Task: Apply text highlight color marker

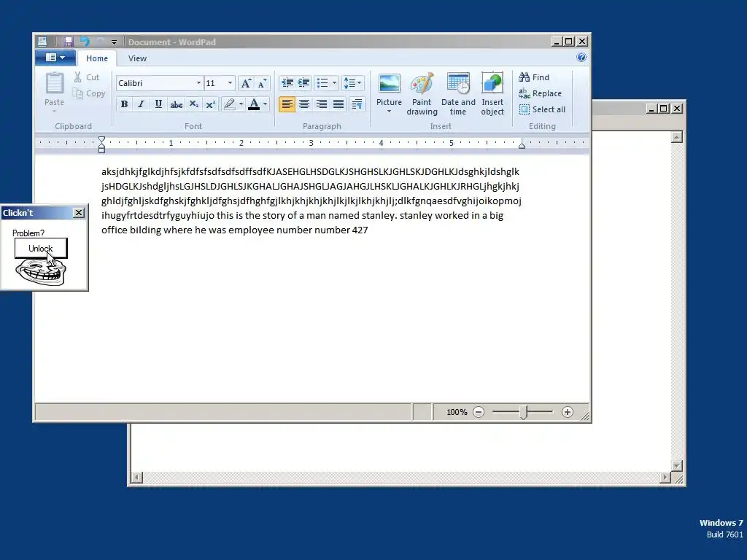Action: coord(229,104)
